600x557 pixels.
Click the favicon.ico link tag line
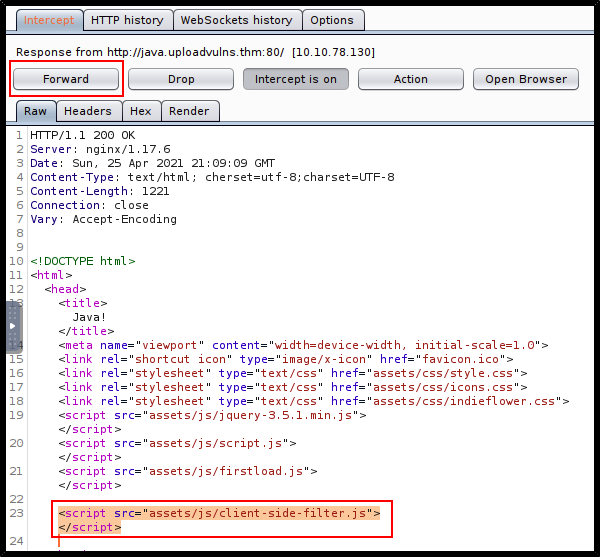286,359
